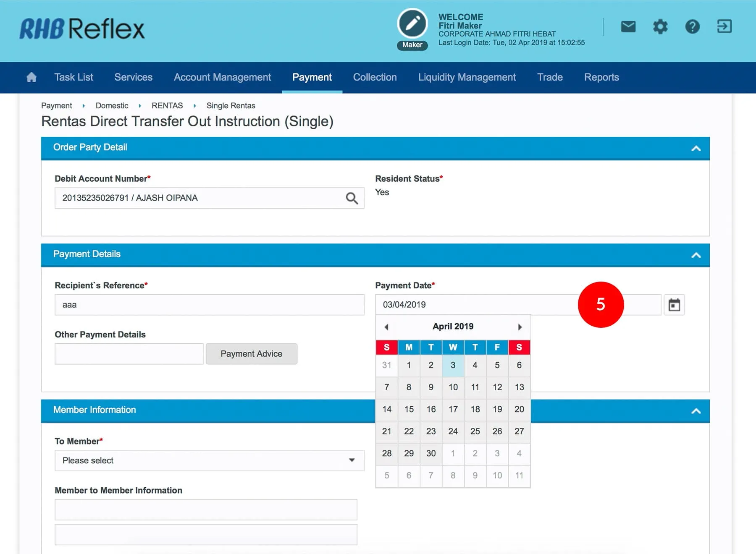The width and height of the screenshot is (756, 554).
Task: Click the RENTAS breadcrumb link
Action: click(x=167, y=106)
